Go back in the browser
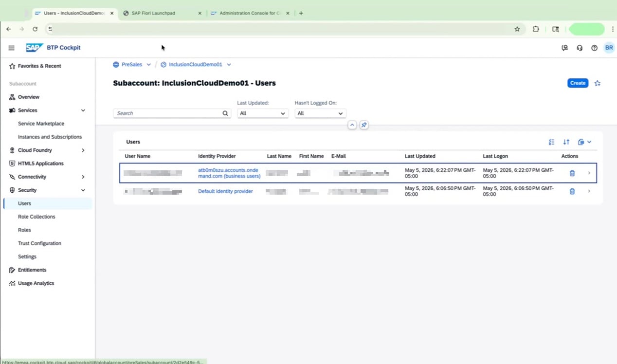The width and height of the screenshot is (617, 364). (8, 29)
